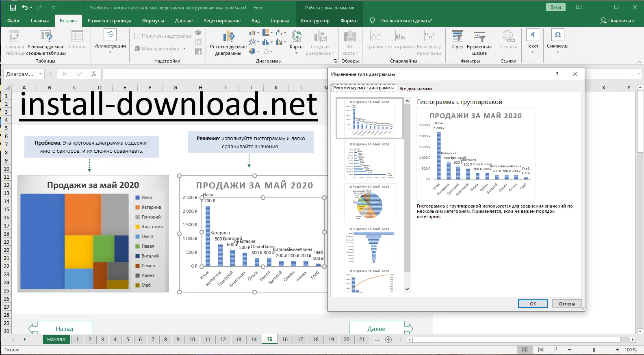Screen dimensions: 644x355
Task: Click the zoom slider in the status bar
Action: (594, 350)
